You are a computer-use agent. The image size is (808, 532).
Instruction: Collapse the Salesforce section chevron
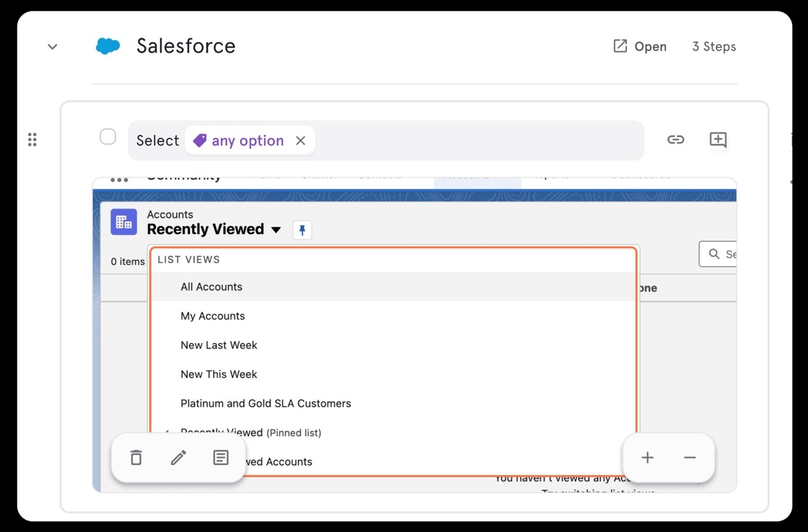[x=52, y=47]
